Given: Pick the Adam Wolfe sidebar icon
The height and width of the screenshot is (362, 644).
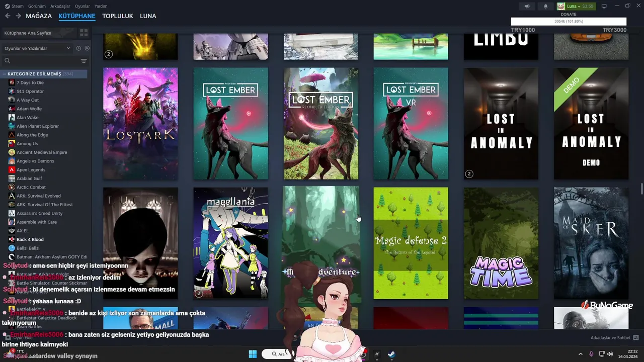Looking at the screenshot, I should coord(12,109).
